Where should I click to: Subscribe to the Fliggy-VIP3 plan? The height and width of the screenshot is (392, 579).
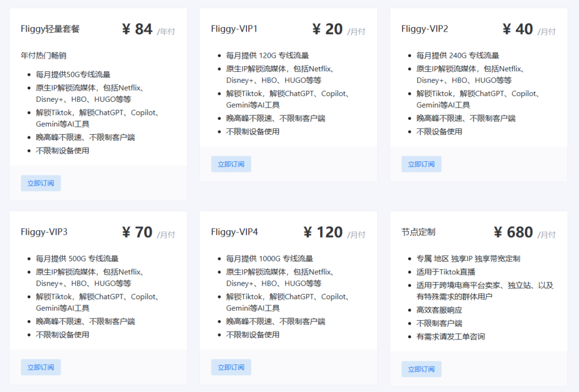(x=41, y=367)
